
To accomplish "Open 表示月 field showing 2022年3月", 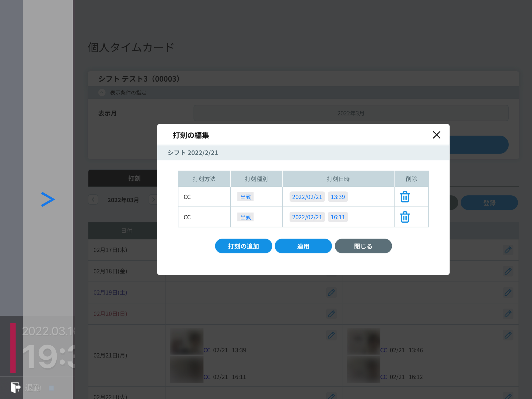I will (x=351, y=113).
